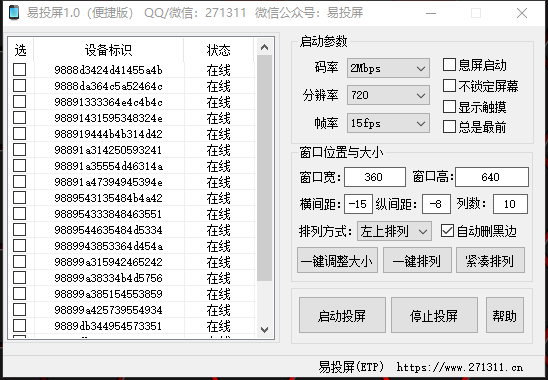Click the 停止投屏 button
This screenshot has width=548, height=380.
pyautogui.click(x=434, y=315)
